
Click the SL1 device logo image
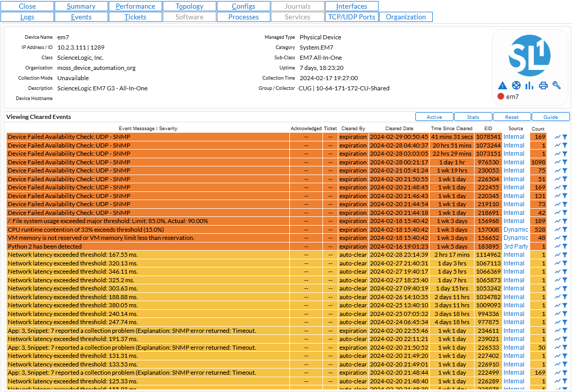(530, 56)
